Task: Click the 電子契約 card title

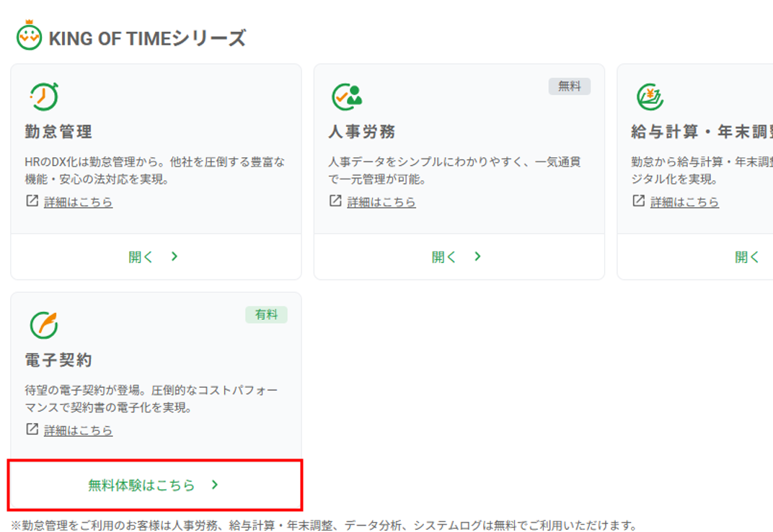Action: [x=58, y=360]
